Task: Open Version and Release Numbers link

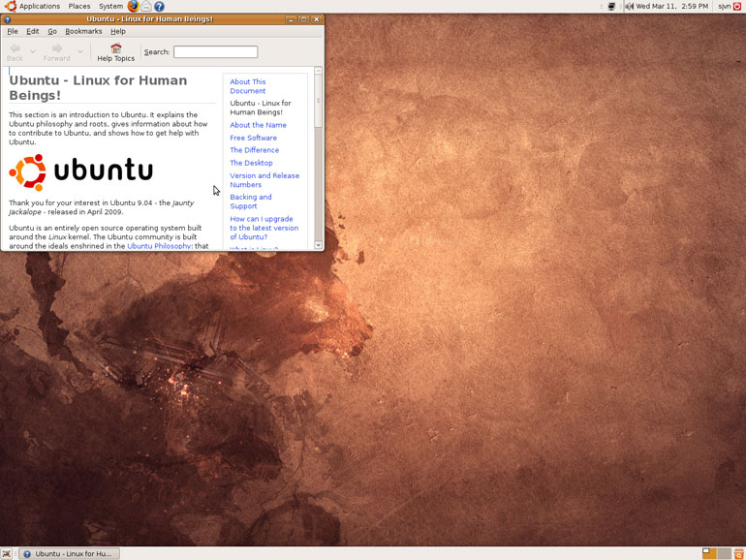Action: pyautogui.click(x=264, y=180)
